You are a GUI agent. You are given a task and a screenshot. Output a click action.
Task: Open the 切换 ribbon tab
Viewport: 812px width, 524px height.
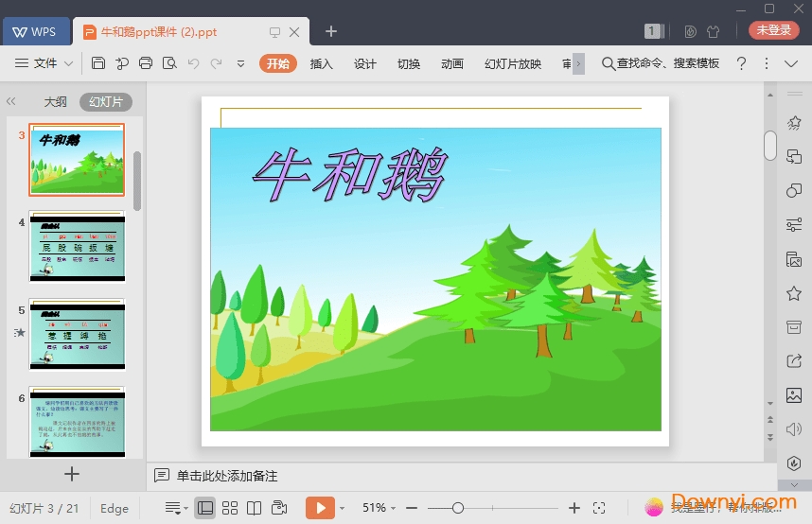pyautogui.click(x=409, y=63)
